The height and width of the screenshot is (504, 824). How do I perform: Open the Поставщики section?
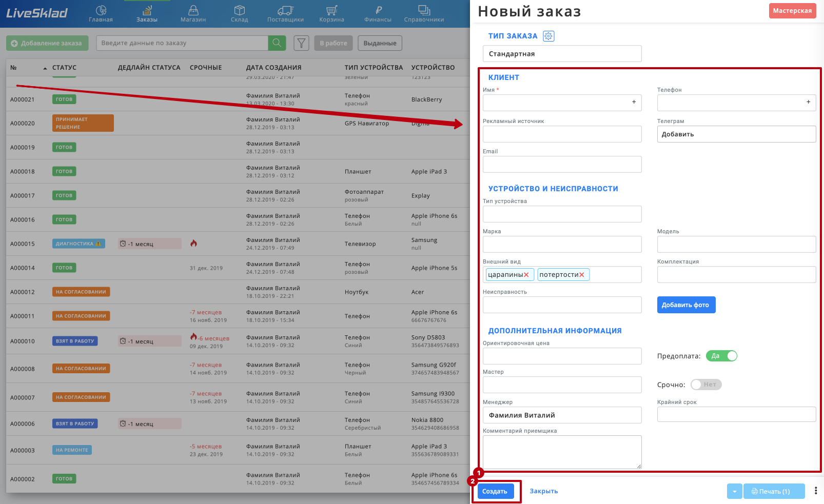point(285,14)
